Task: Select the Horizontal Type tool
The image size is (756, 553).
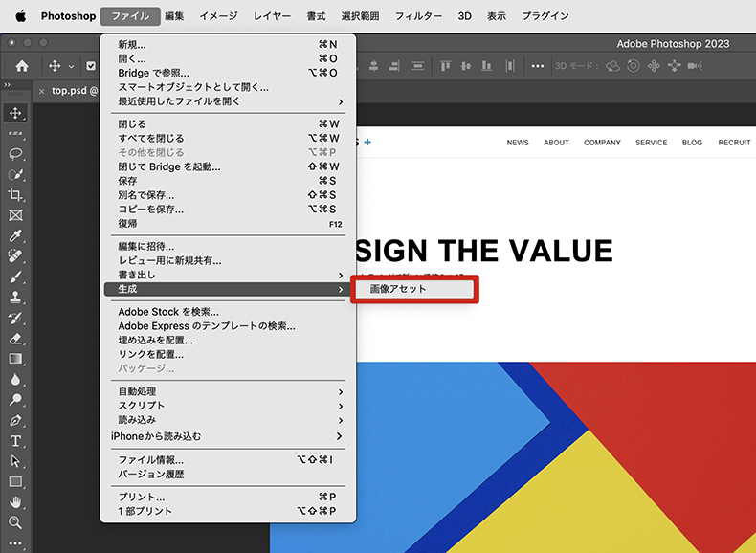Action: pyautogui.click(x=15, y=441)
